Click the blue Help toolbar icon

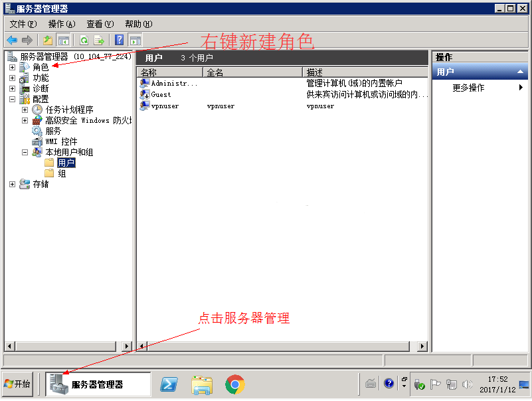pyautogui.click(x=120, y=40)
